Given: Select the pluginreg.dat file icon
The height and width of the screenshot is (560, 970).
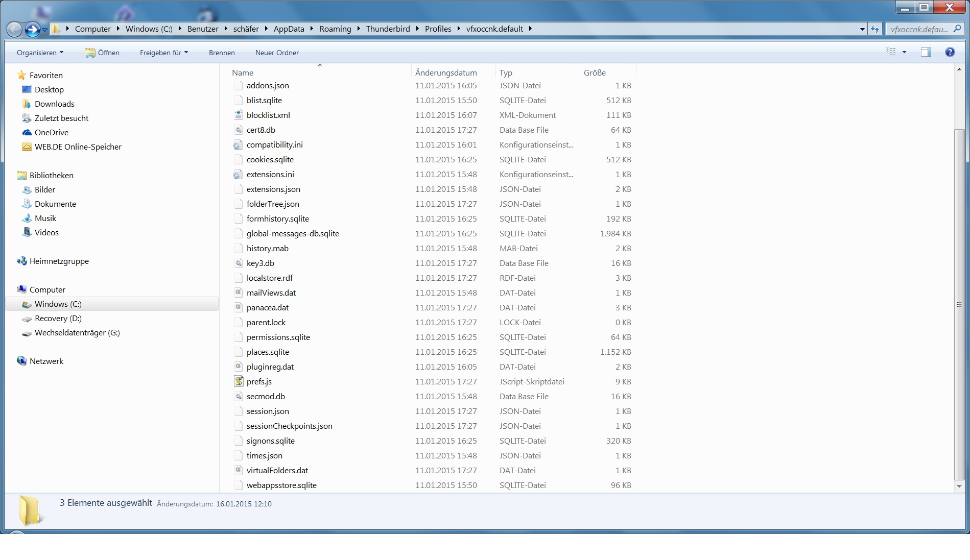Looking at the screenshot, I should (238, 367).
